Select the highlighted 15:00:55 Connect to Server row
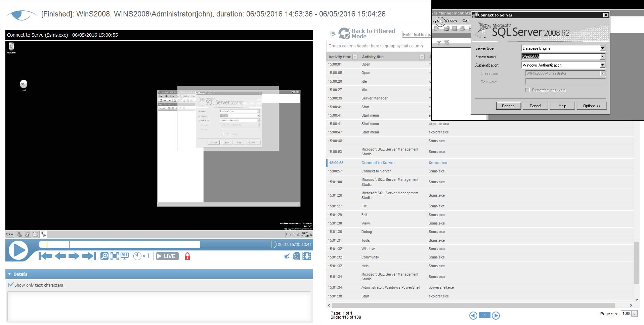This screenshot has width=644, height=325. click(480, 163)
